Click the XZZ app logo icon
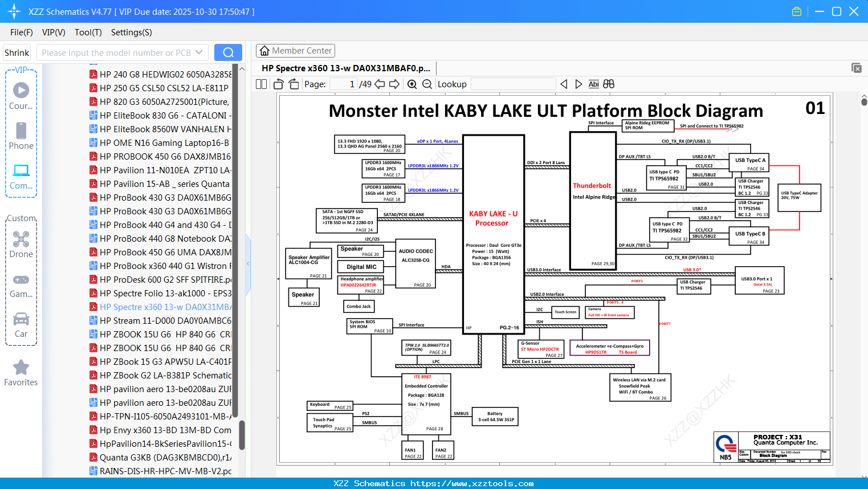Screen dimensions: 868x489 click(x=14, y=11)
